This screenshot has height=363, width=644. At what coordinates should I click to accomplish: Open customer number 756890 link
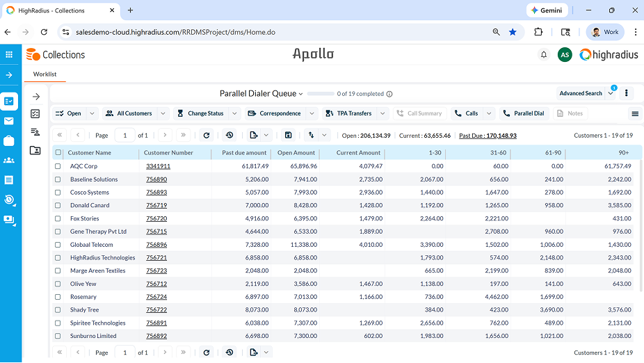(x=156, y=179)
